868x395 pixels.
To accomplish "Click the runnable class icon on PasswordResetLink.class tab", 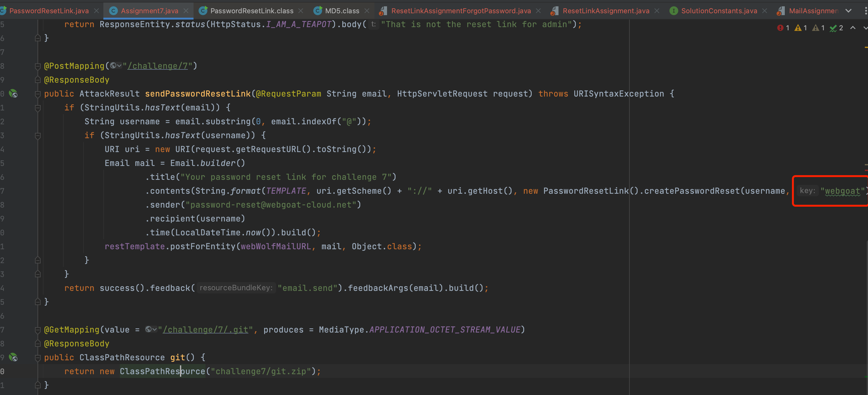I will [203, 11].
